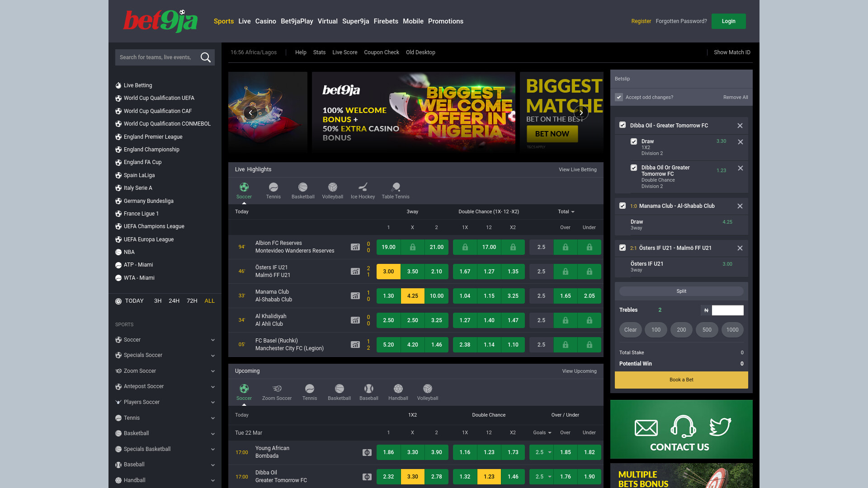The height and width of the screenshot is (488, 868).
Task: Toggle odds 3.00 for Östers IF U21 win
Action: 388,272
